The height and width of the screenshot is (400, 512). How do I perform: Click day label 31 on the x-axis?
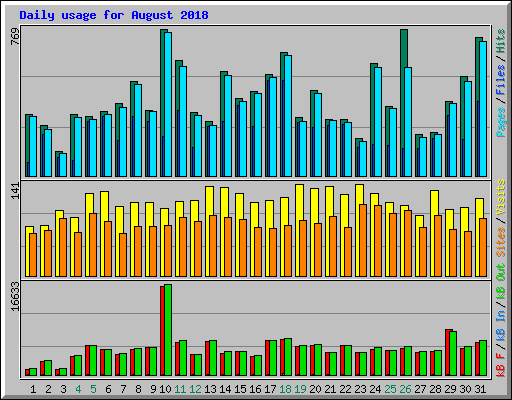[480, 389]
